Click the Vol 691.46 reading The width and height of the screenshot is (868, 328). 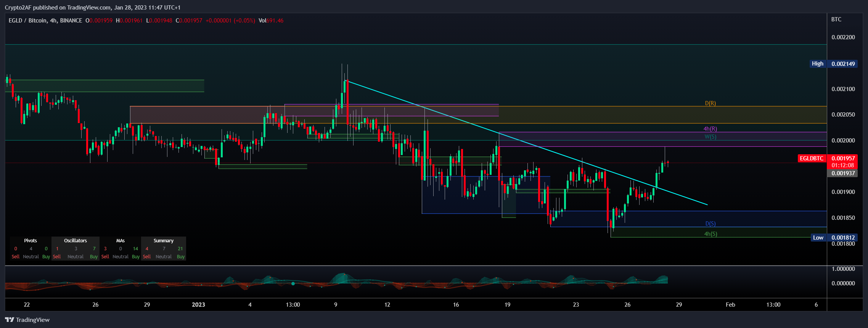pyautogui.click(x=271, y=21)
